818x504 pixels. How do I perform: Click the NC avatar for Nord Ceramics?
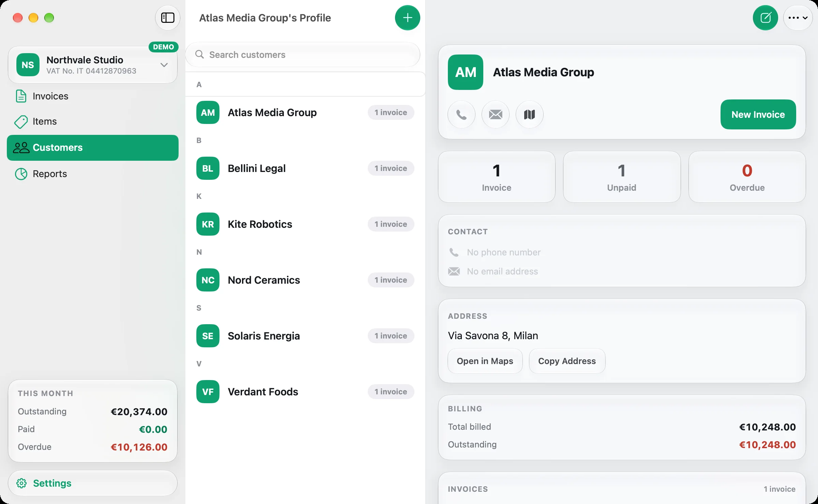click(208, 280)
